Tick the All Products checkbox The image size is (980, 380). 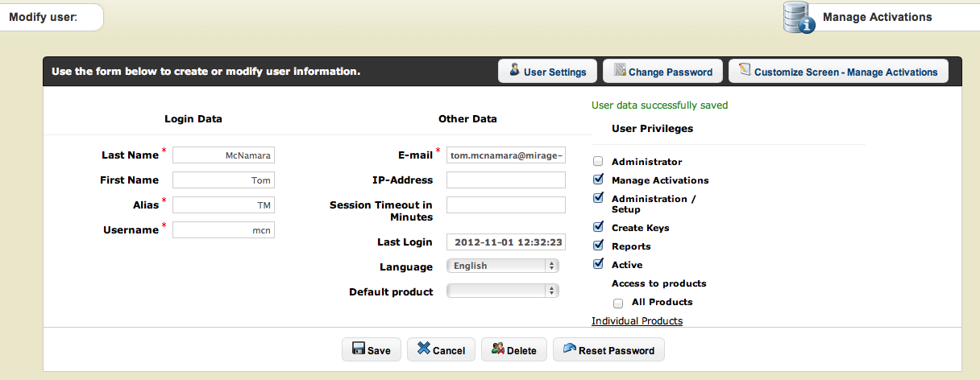pyautogui.click(x=618, y=304)
